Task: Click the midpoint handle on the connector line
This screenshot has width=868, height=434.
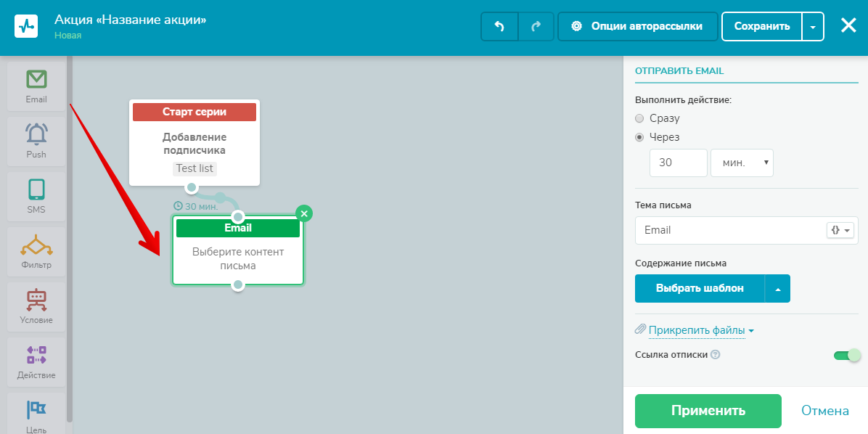Action: 220,197
